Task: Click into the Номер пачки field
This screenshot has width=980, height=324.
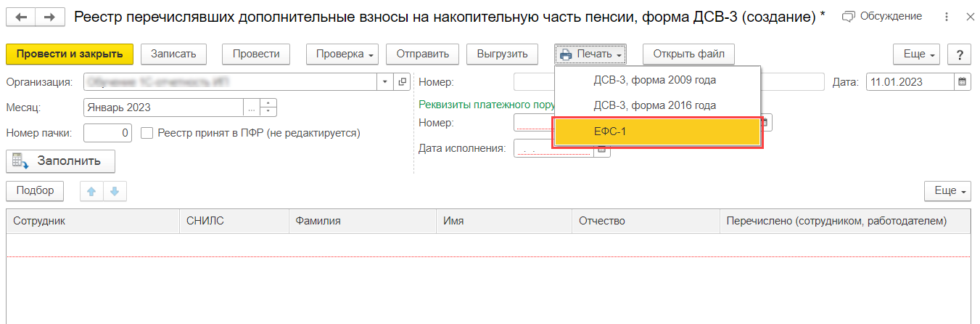Action: click(x=107, y=133)
